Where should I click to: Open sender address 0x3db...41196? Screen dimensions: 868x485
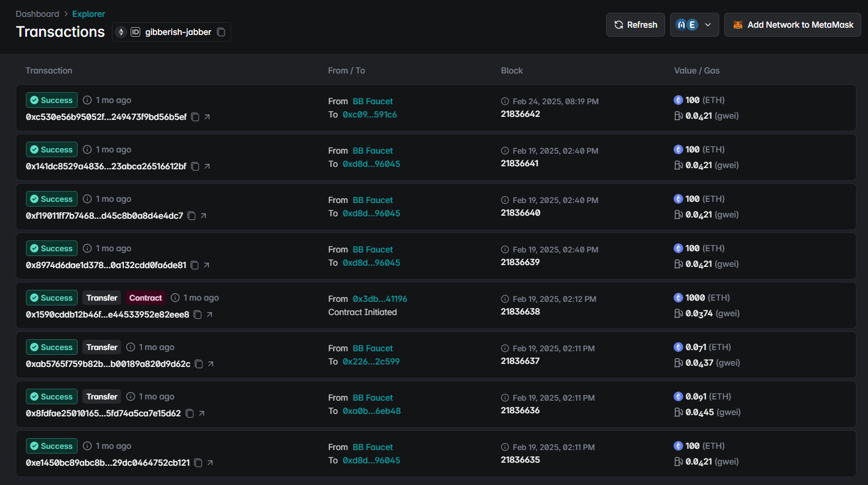tap(380, 299)
